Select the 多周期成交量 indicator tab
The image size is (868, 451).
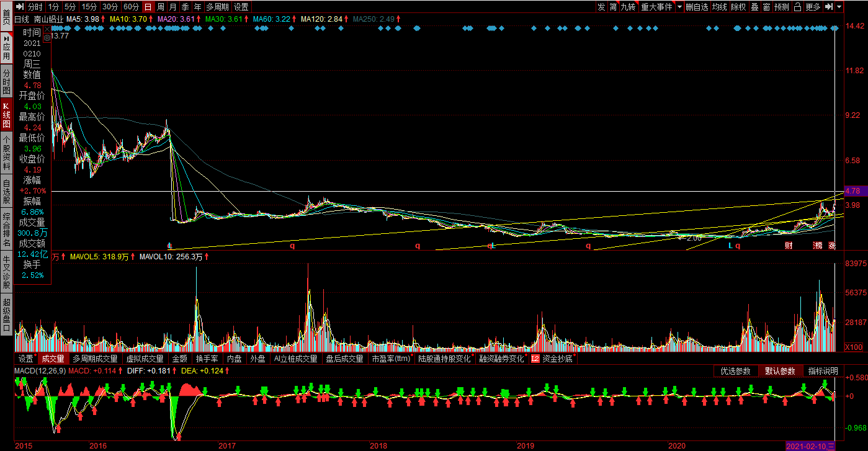[x=95, y=359]
